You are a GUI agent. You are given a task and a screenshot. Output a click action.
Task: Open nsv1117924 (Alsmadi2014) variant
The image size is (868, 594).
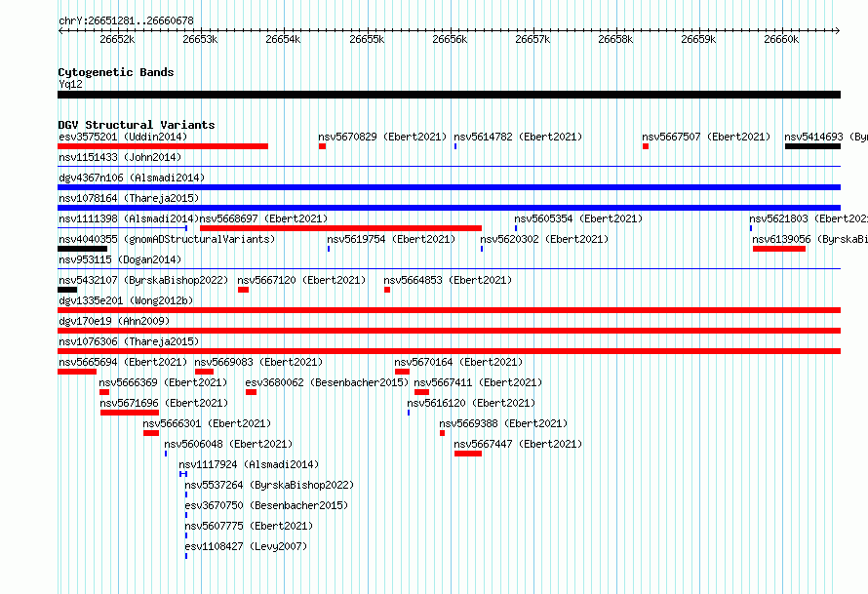click(249, 464)
